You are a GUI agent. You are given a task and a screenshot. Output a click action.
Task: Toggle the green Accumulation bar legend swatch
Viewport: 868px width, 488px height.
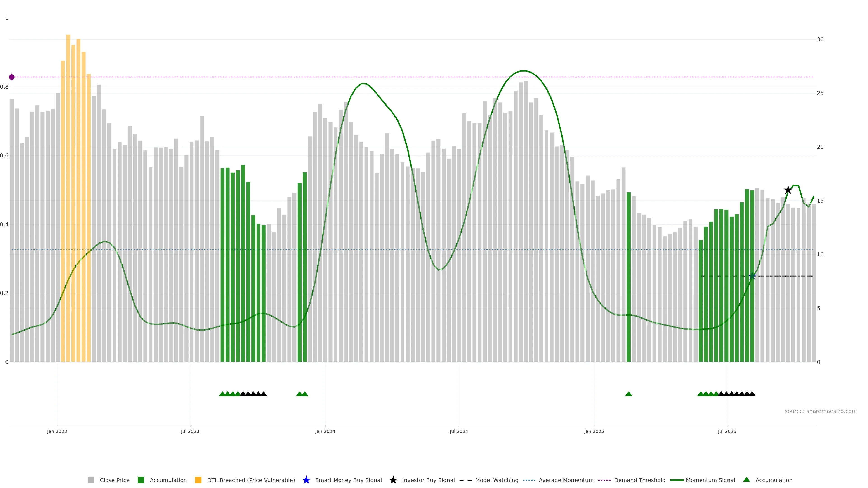[141, 480]
